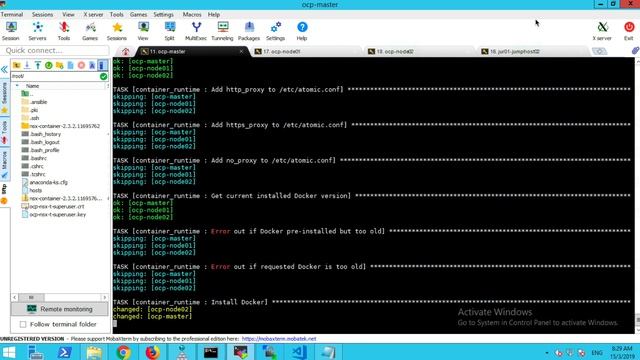Open Firefox from the taskbar
This screenshot has width=640, height=360.
(x=152, y=352)
